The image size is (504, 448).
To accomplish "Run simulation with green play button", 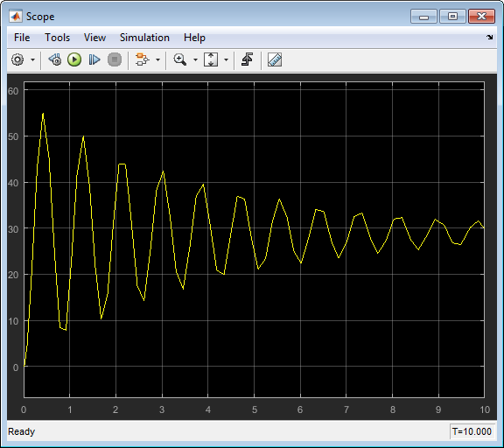I will [x=74, y=59].
